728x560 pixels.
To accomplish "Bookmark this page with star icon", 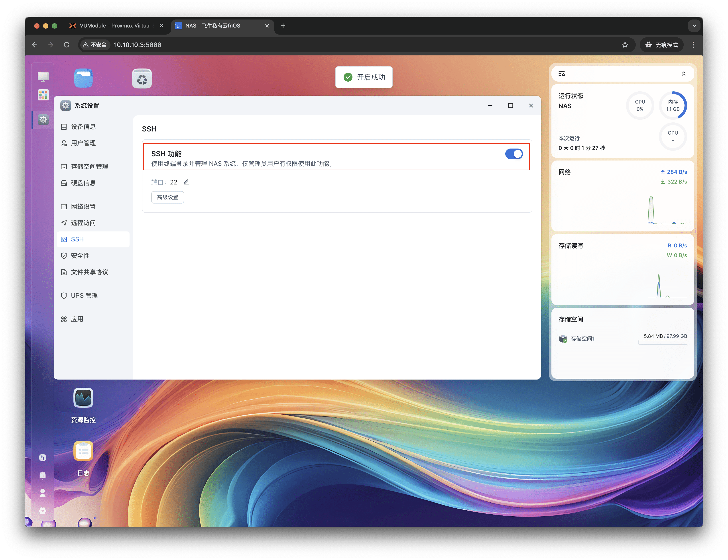I will point(625,45).
